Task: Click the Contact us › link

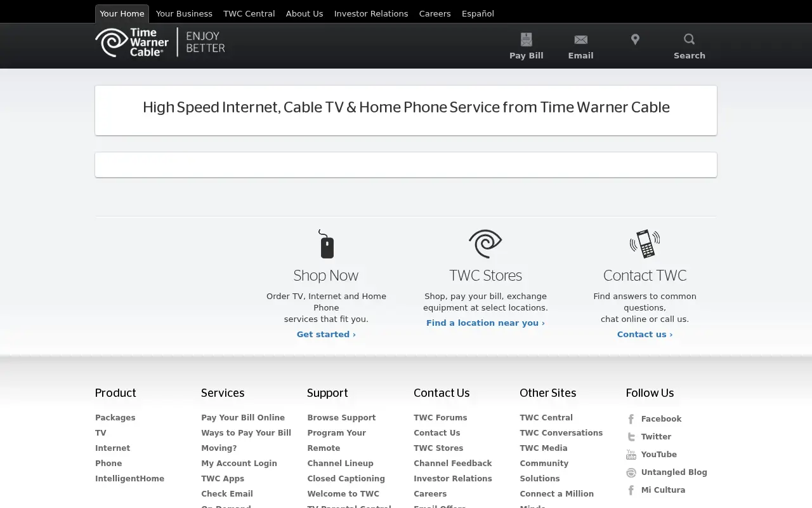Action: coord(645,334)
